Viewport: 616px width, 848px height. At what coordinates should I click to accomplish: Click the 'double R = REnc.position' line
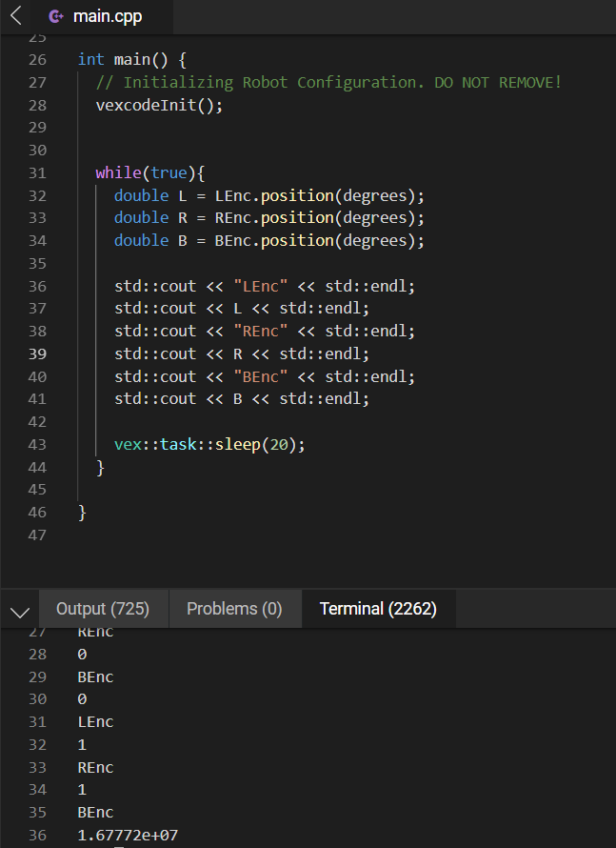tap(269, 218)
